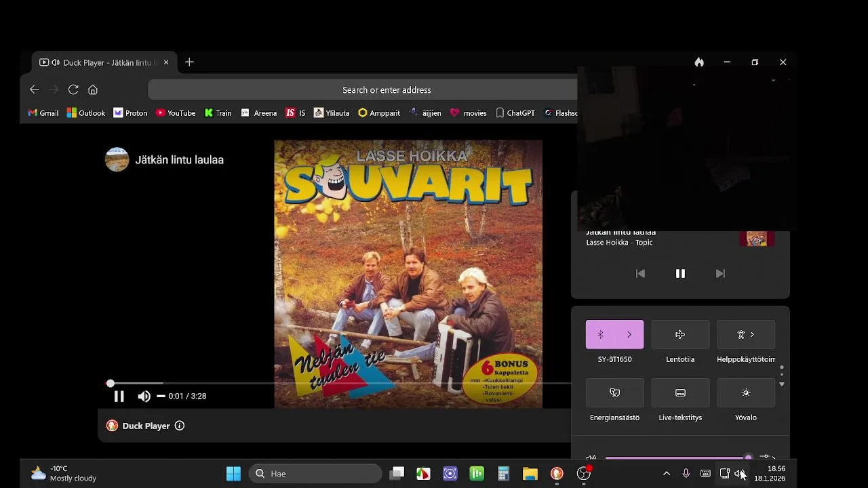Click the network tray icon
The height and width of the screenshot is (488, 868).
coord(724,474)
